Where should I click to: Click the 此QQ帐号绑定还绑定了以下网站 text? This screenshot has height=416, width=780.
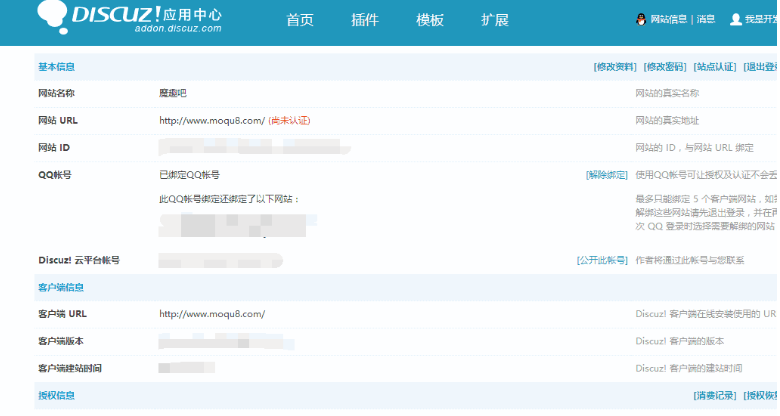(229, 199)
